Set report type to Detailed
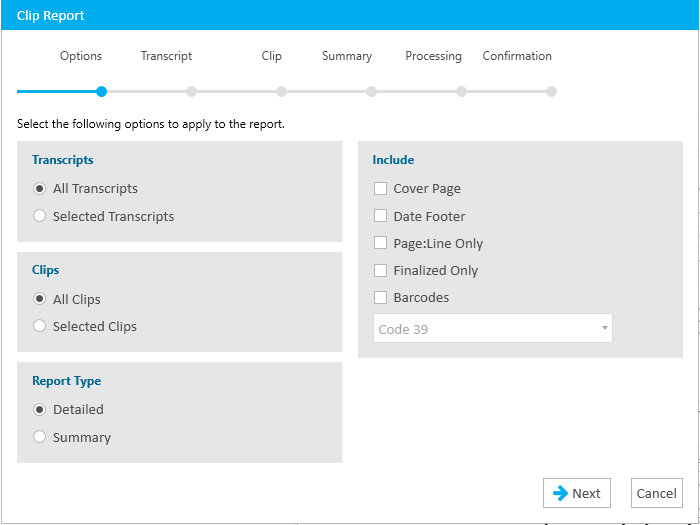Viewport: 700px width, 525px height. 39,409
